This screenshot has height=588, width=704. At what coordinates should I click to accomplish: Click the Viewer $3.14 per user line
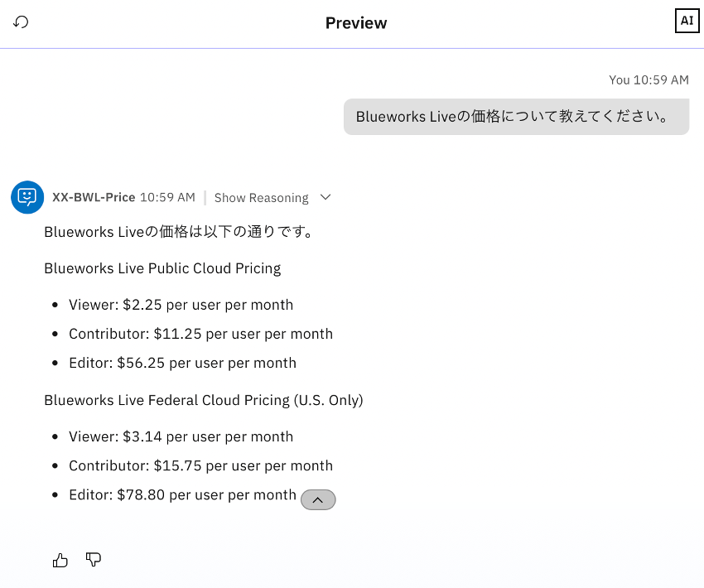(181, 436)
